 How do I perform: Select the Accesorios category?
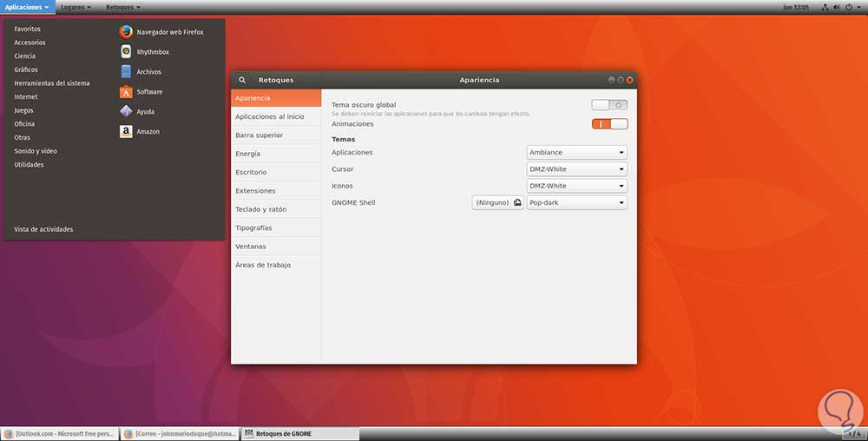click(x=30, y=43)
